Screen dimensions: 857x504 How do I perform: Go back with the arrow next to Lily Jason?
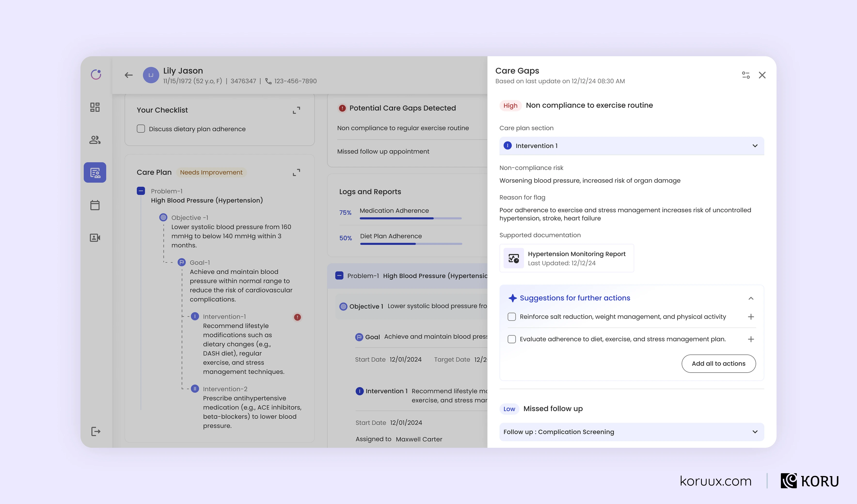click(x=128, y=75)
